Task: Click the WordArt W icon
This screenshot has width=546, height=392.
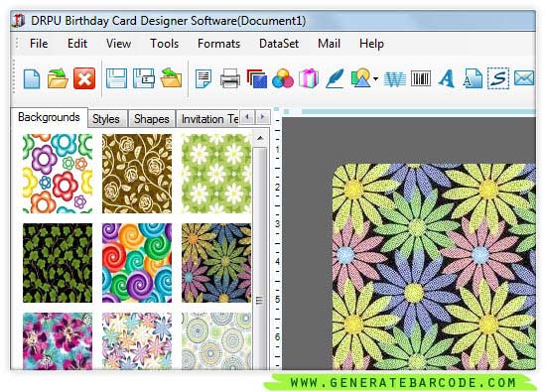Action: click(394, 79)
